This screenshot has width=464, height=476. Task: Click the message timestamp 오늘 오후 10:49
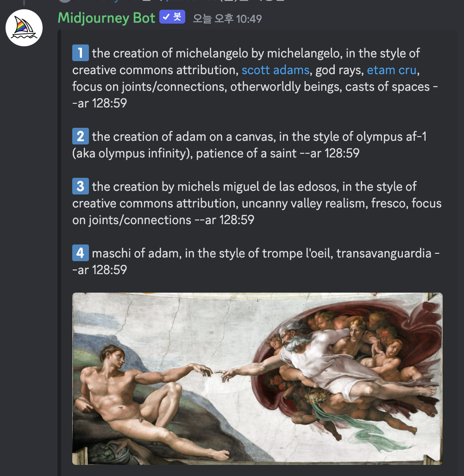[x=227, y=19]
